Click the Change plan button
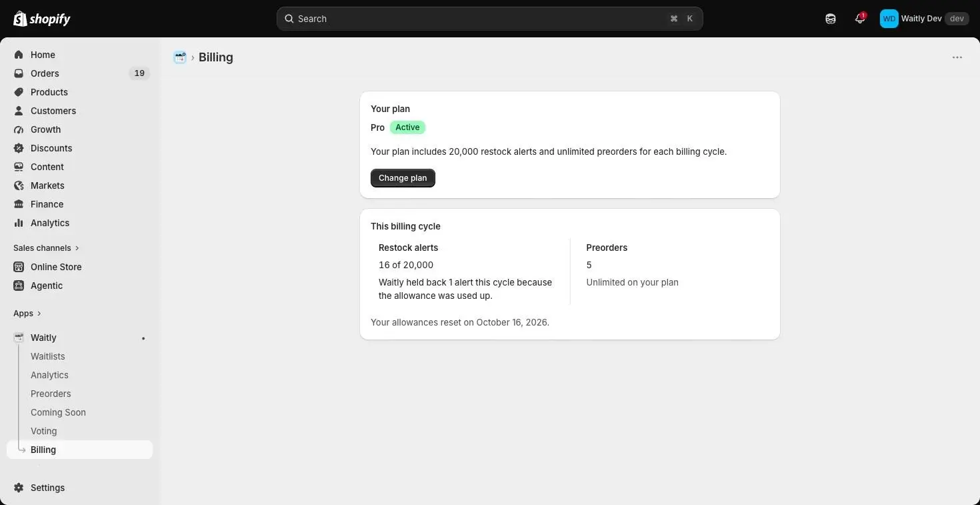Screen dimensions: 980x505 [403, 178]
